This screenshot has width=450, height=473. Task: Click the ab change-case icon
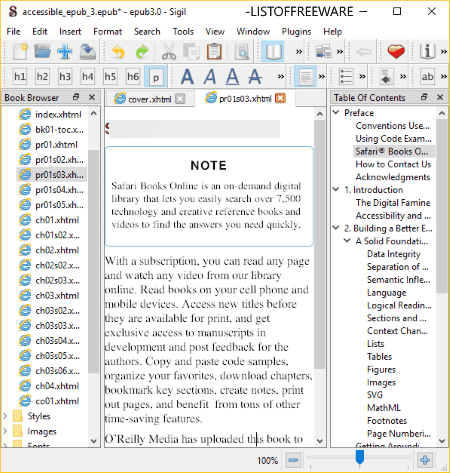point(427,77)
